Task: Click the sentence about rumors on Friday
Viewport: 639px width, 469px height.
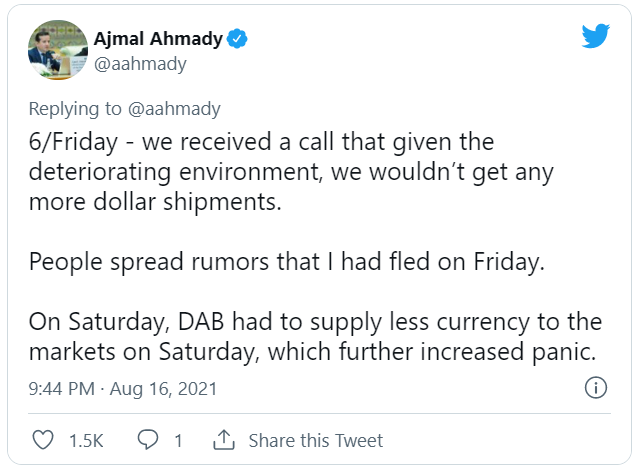Action: coord(286,261)
